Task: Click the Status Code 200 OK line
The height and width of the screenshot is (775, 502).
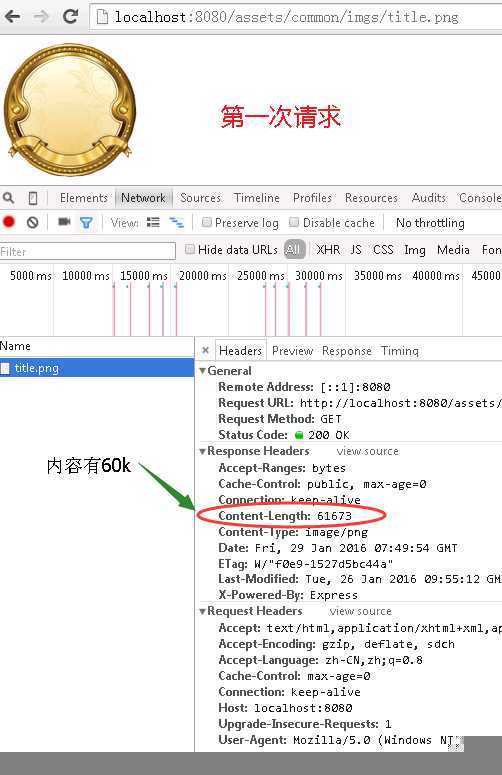Action: 284,435
